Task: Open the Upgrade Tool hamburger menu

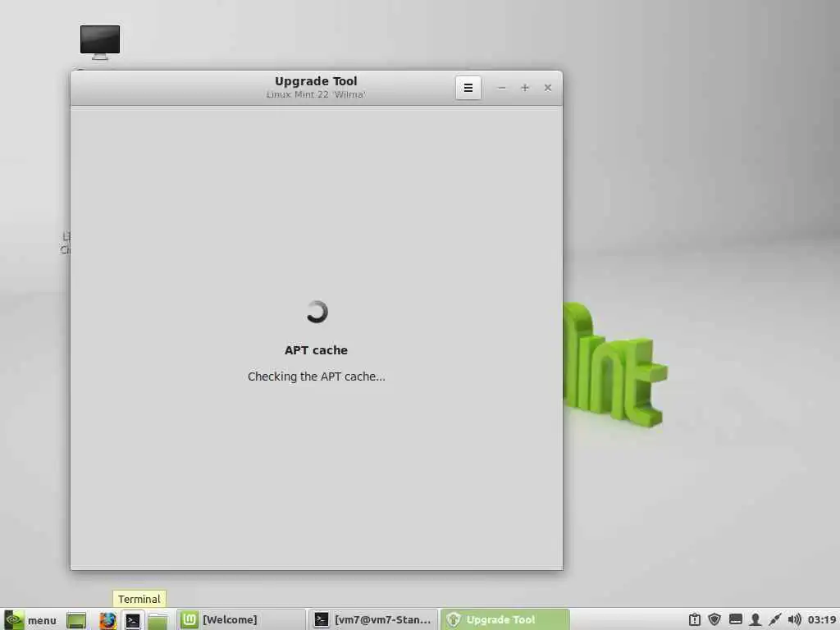Action: [x=468, y=88]
